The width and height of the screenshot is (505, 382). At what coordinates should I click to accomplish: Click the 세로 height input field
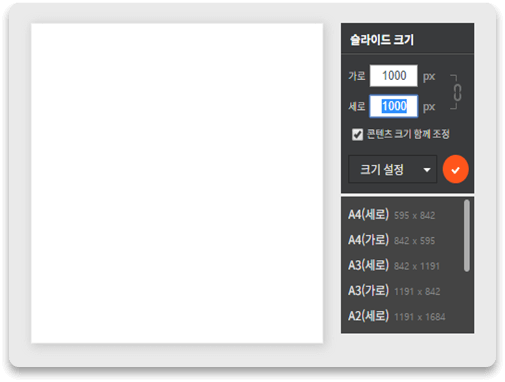[x=394, y=106]
